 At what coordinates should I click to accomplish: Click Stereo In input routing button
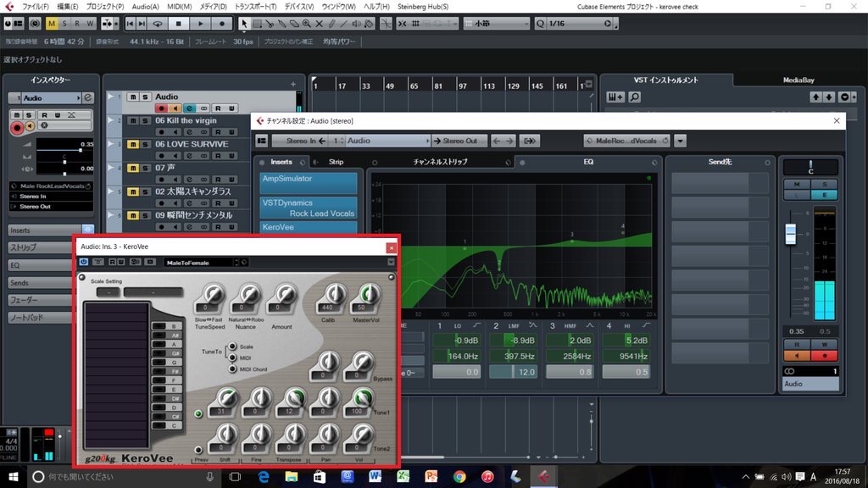301,141
